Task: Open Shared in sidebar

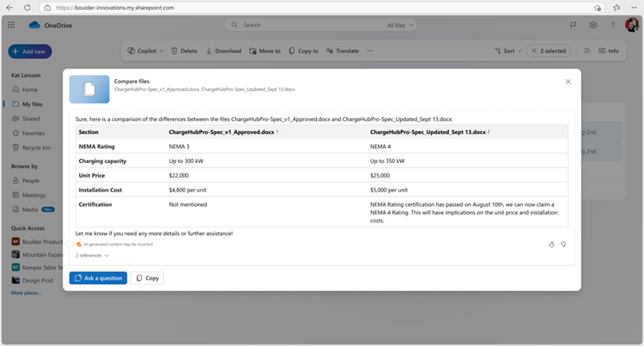Action: [x=27, y=118]
